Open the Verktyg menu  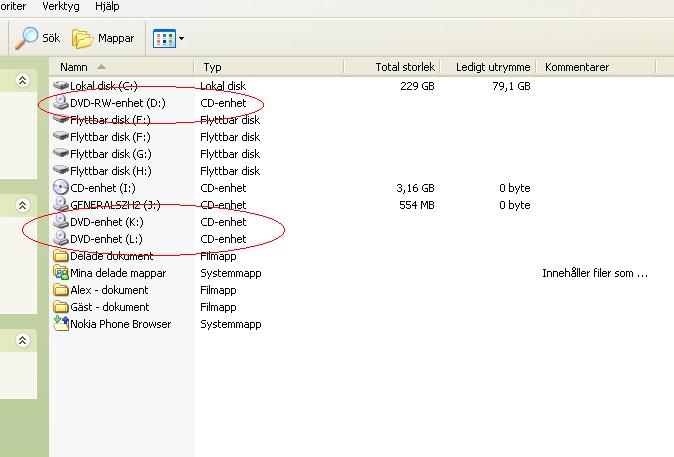click(61, 6)
